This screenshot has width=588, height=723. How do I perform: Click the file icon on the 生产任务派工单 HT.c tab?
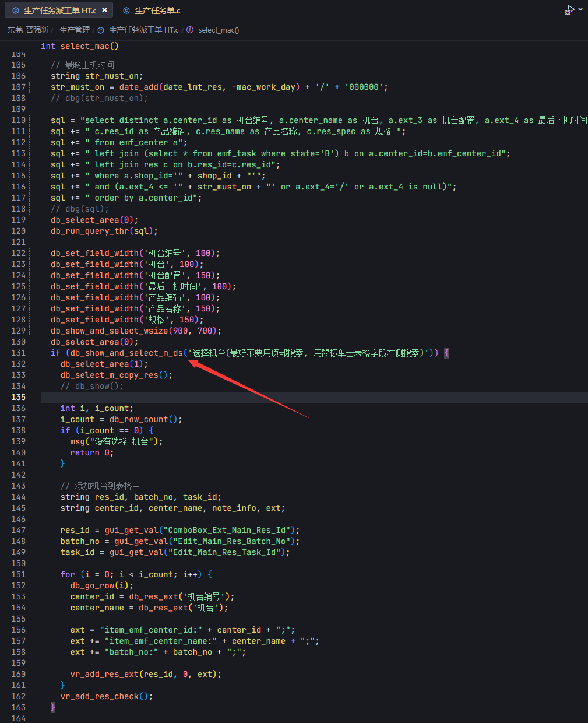[16, 10]
